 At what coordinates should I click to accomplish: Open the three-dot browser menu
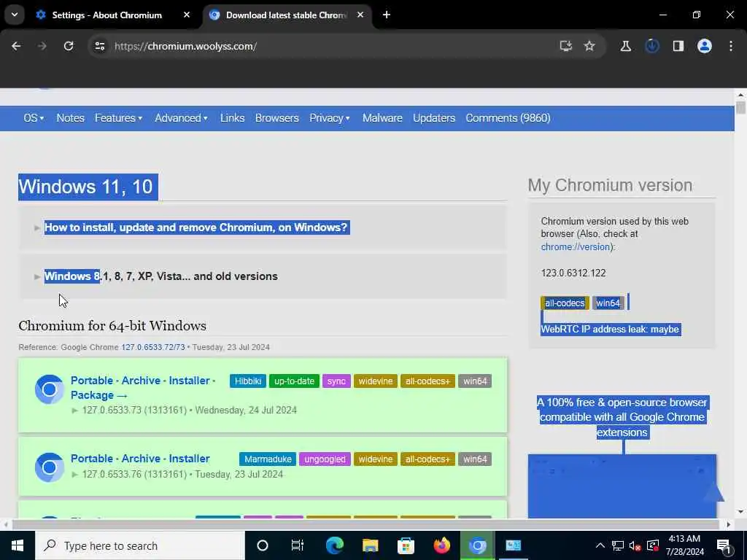click(731, 46)
